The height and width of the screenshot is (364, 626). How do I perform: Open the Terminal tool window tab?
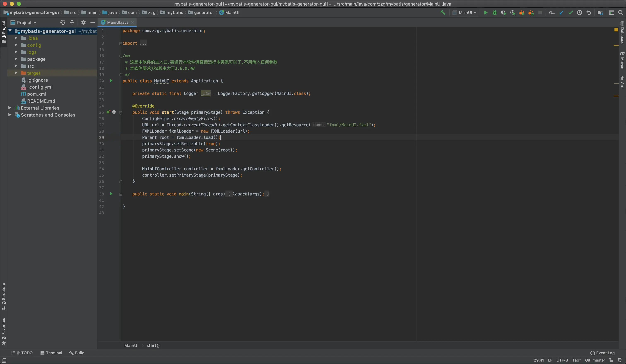51,353
